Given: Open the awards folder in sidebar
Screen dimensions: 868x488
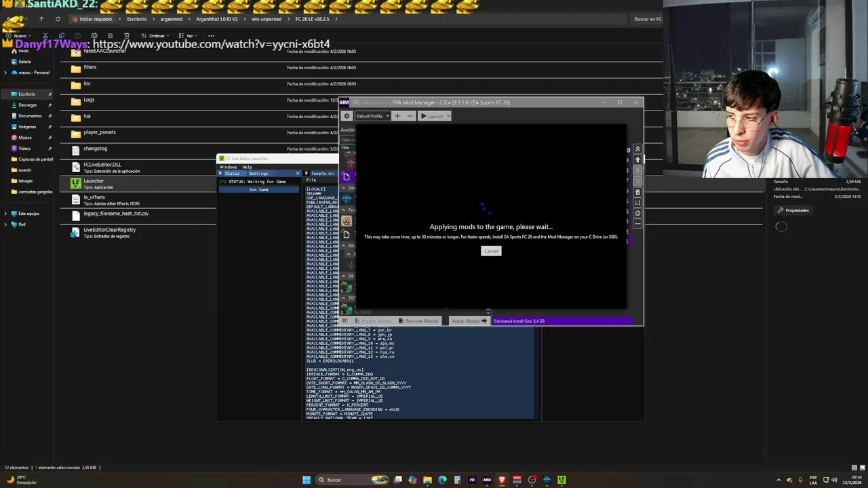Looking at the screenshot, I should click(x=24, y=170).
